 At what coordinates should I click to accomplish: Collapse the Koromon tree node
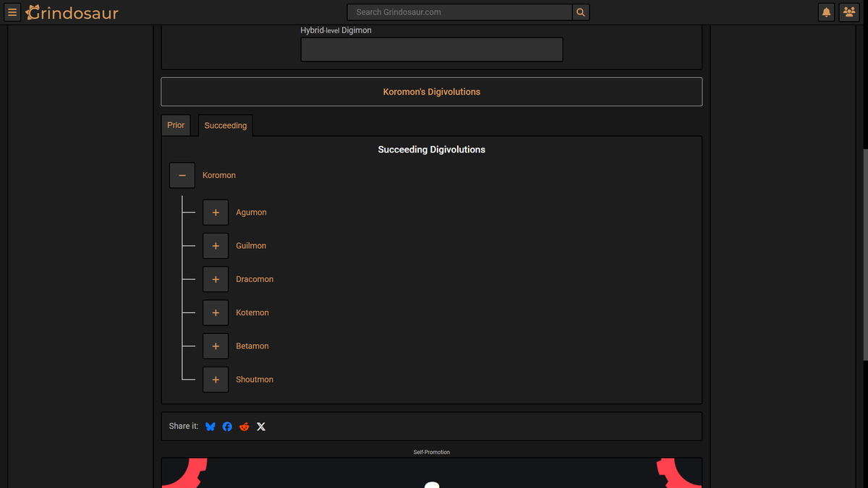[182, 176]
